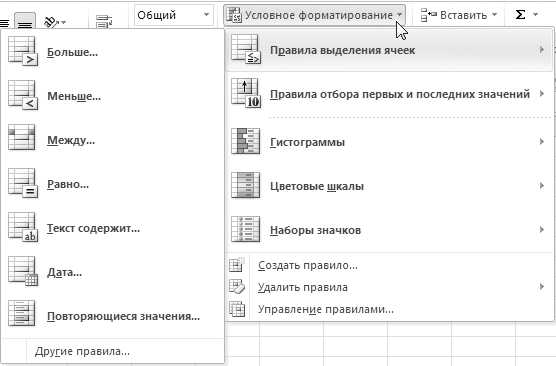Select the Удалить правила menu item
The image size is (556, 366).
[x=389, y=287]
